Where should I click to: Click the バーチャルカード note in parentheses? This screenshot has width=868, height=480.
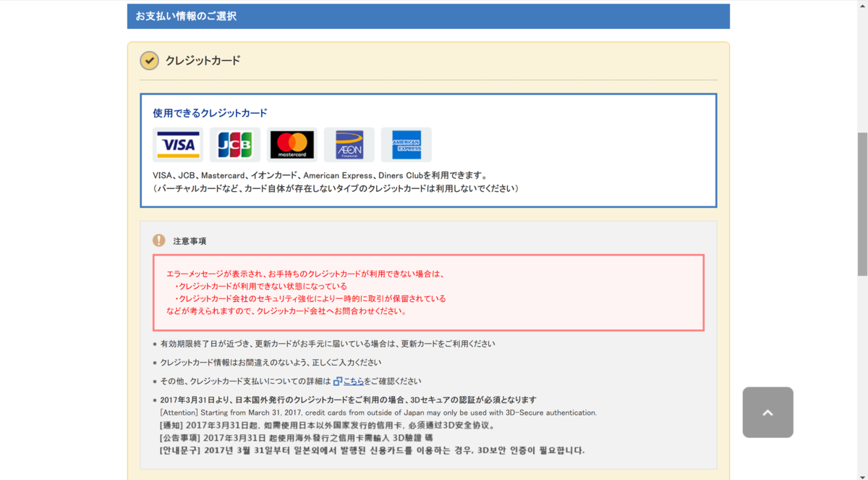(336, 188)
